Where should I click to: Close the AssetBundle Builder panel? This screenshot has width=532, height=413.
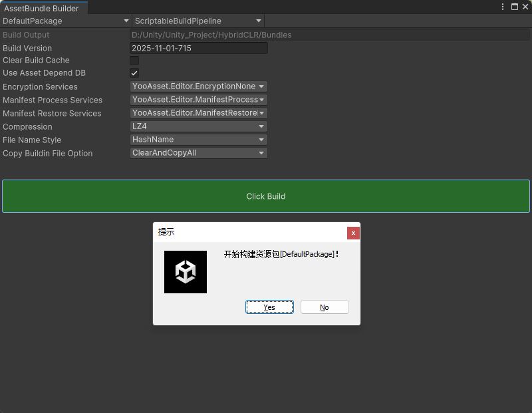pos(525,7)
